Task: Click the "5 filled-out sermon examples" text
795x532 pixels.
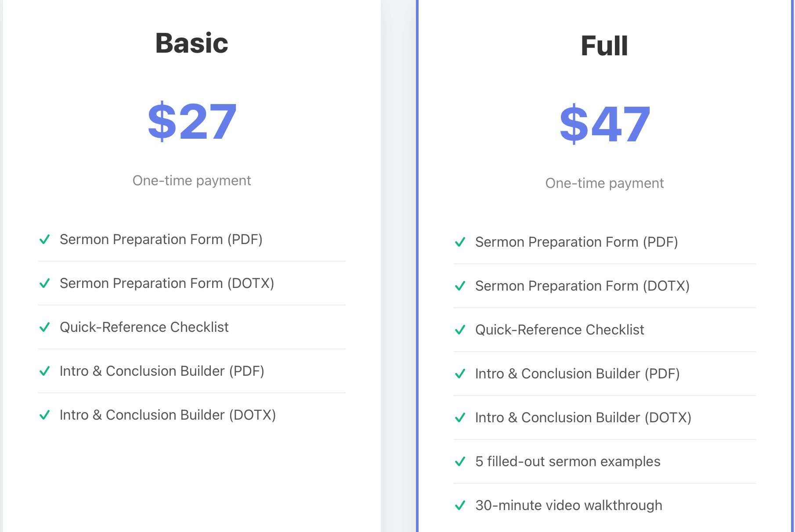Action: (567, 461)
